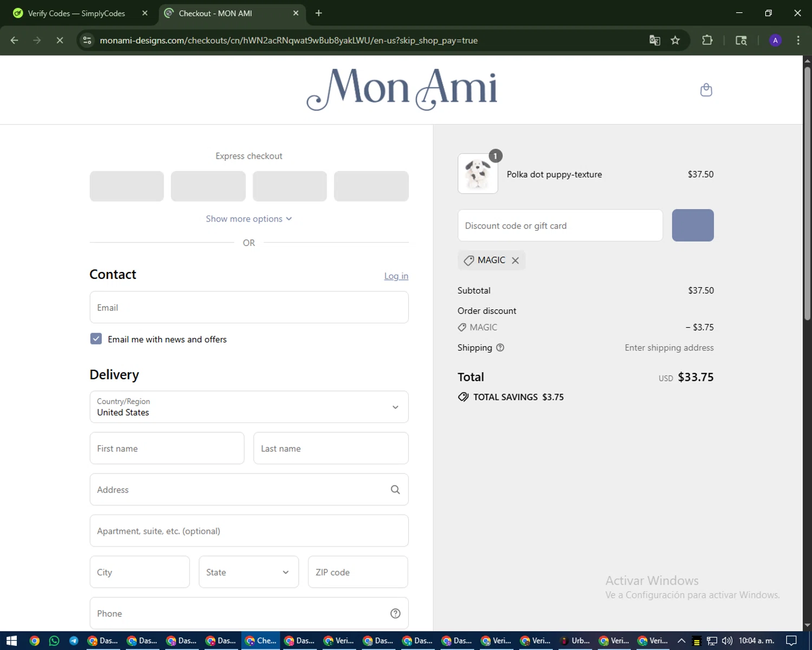Click the translate page icon
The width and height of the screenshot is (812, 650).
click(x=654, y=41)
